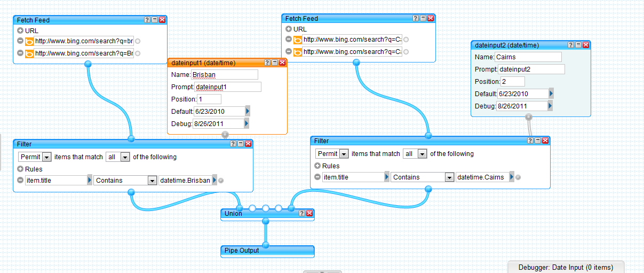
Task: Edit the Prompt field containing dateinput2
Action: tap(531, 69)
